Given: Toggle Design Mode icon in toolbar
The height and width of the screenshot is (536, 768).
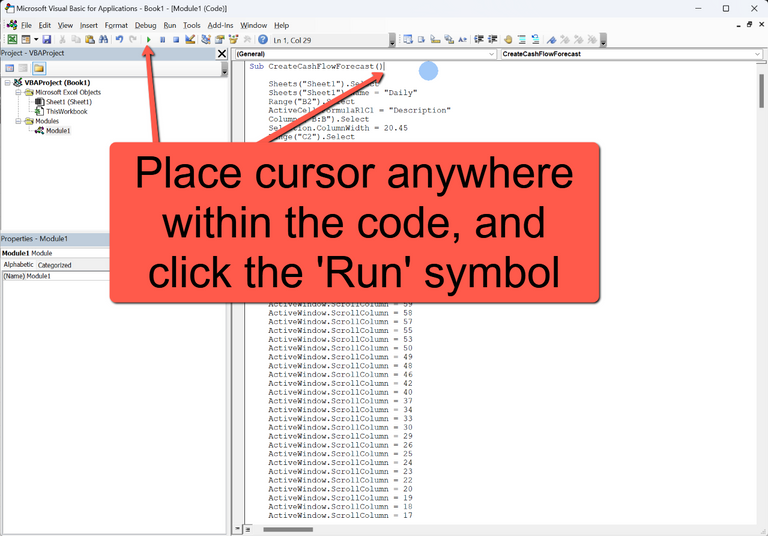Looking at the screenshot, I should click(190, 40).
